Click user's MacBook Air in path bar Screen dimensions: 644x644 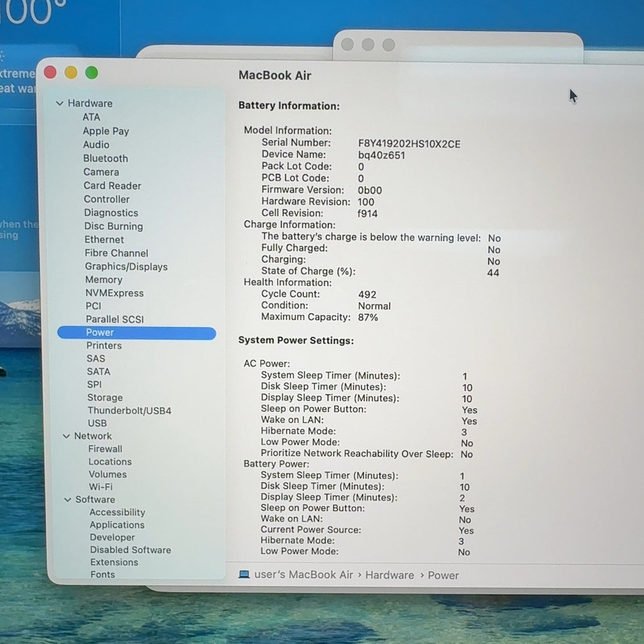coord(304,575)
